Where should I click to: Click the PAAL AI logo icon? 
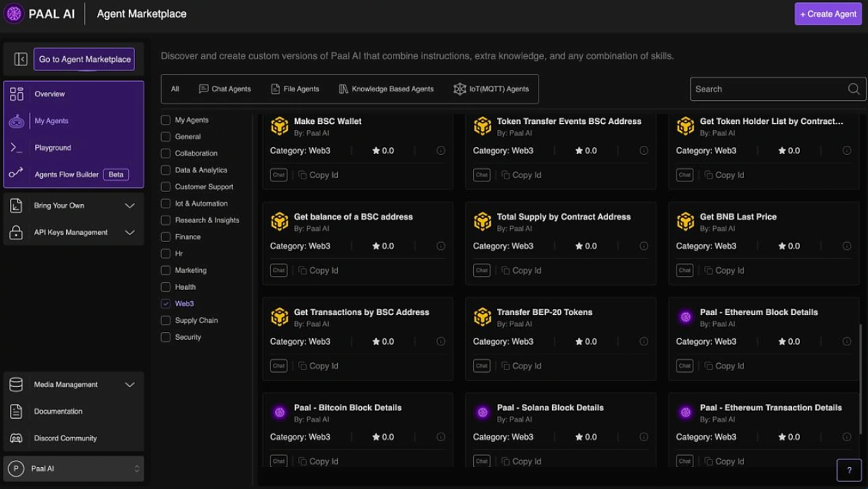(13, 13)
